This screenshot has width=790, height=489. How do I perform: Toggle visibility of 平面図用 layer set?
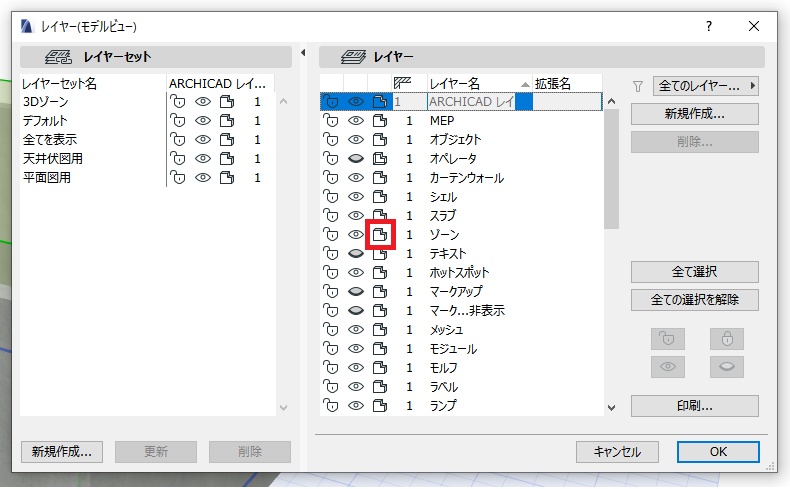click(203, 178)
